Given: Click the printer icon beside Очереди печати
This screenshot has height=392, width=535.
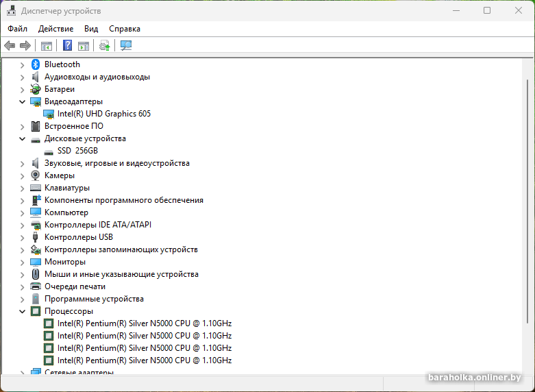Looking at the screenshot, I should point(36,286).
